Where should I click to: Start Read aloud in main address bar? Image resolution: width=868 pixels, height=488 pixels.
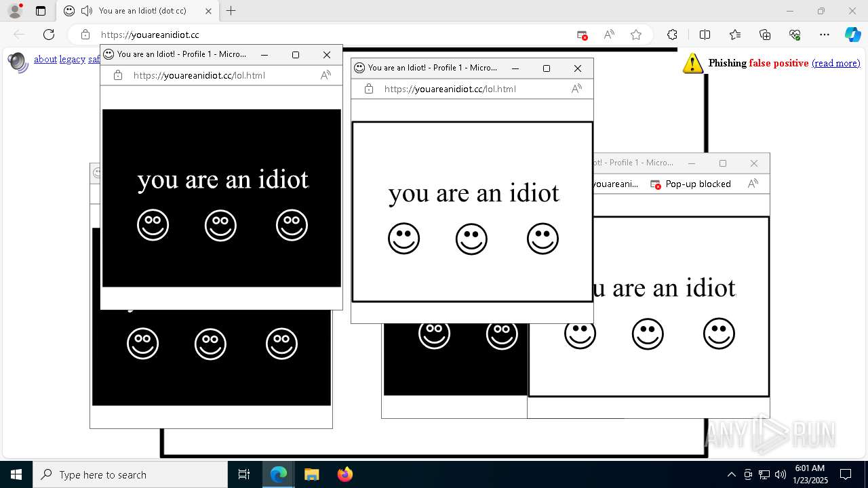[609, 35]
